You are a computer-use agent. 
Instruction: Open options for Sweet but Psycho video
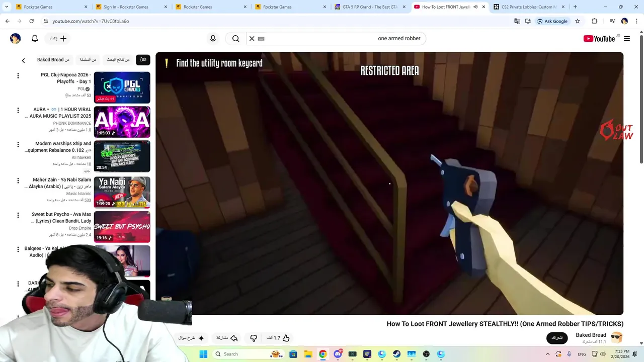click(x=18, y=215)
